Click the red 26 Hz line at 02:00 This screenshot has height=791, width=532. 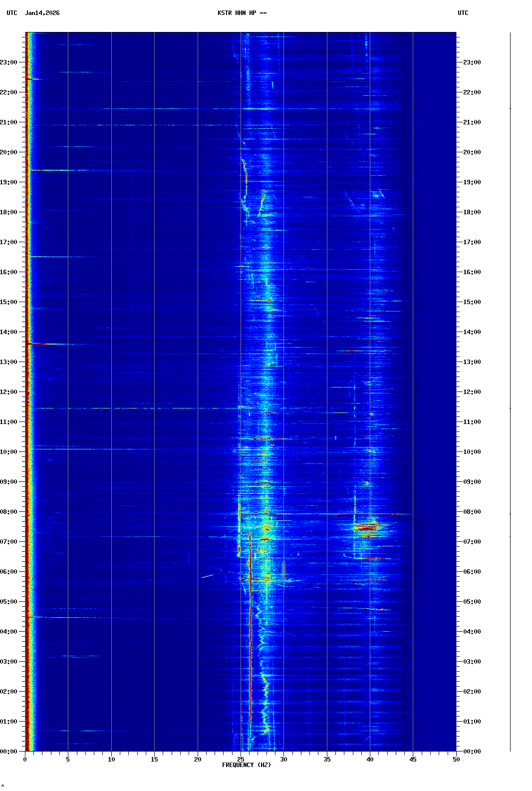click(250, 692)
